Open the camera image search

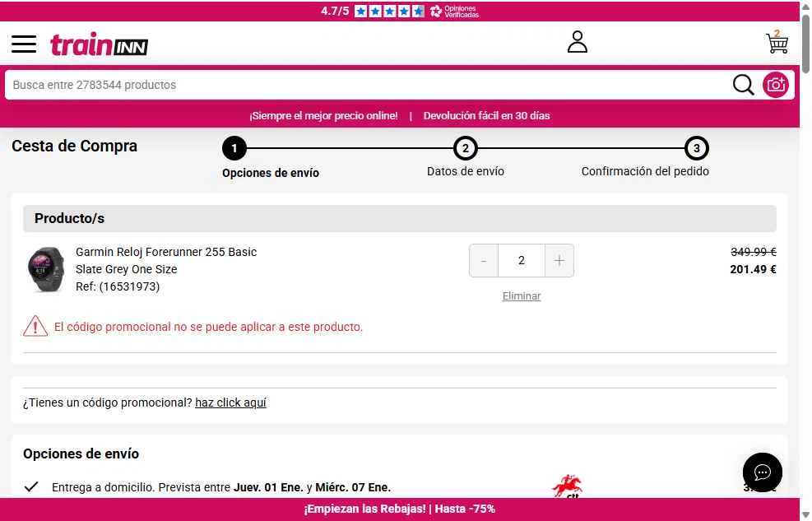775,85
